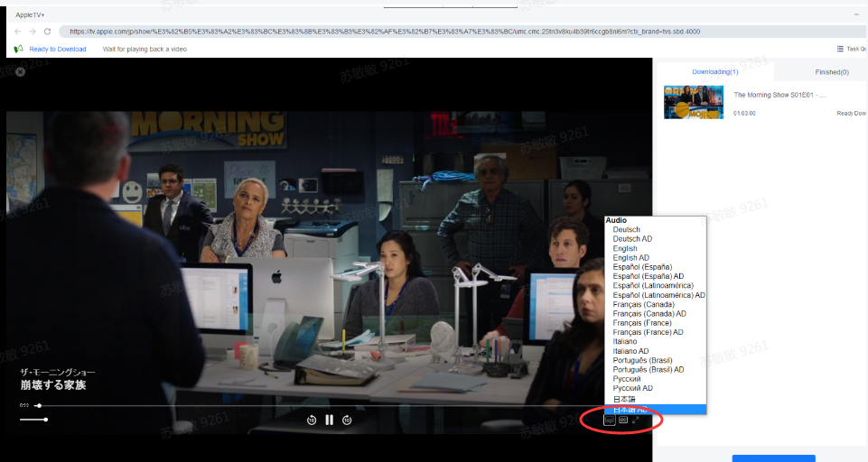Click The Morning Show S01E01 thumbnail
868x462 pixels.
coord(694,102)
